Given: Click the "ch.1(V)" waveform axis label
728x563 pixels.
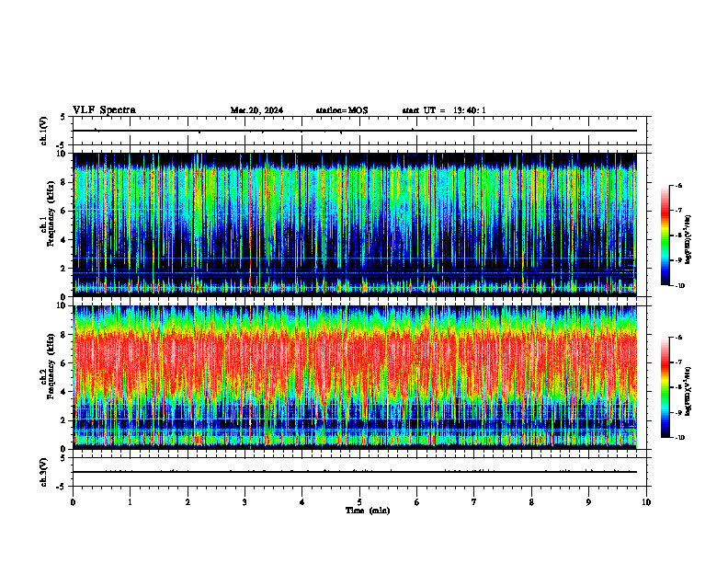Looking at the screenshot, I should pos(44,131).
